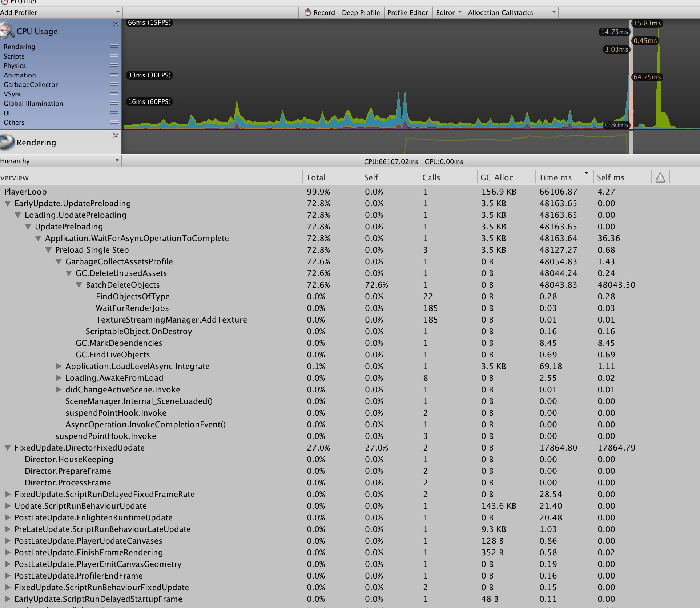Sort by Calls column header
The image size is (700, 608).
(x=448, y=177)
